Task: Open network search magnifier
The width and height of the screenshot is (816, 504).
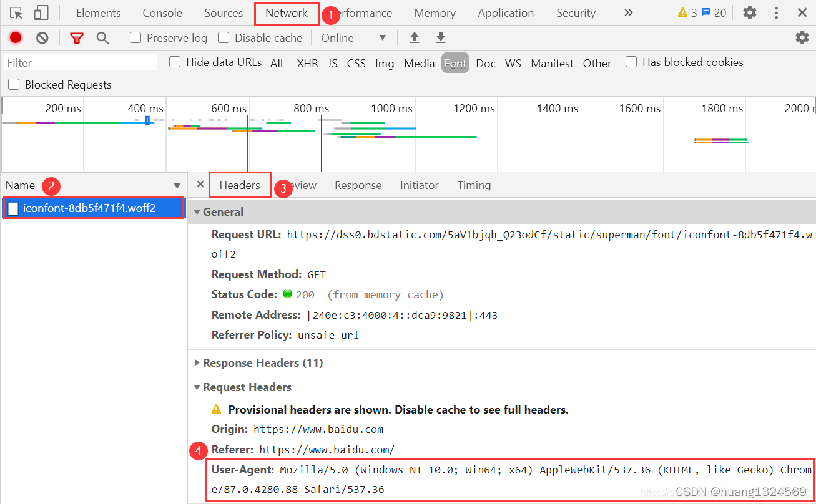Action: click(103, 38)
